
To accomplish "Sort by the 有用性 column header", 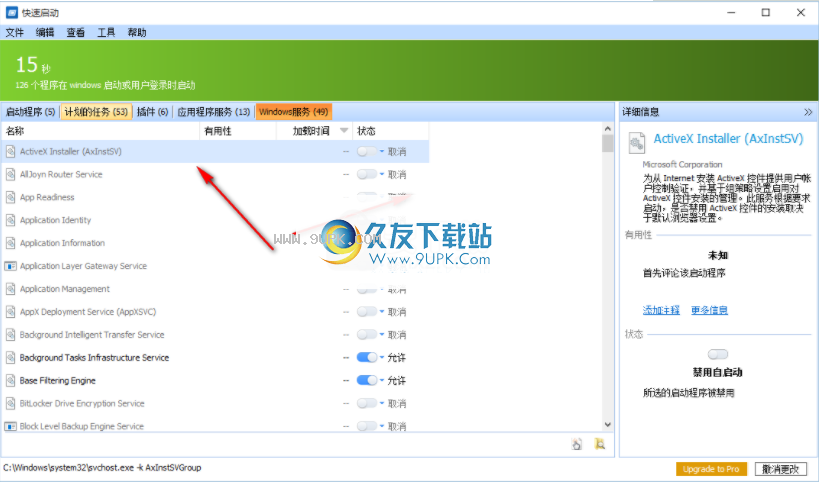I will (x=238, y=131).
